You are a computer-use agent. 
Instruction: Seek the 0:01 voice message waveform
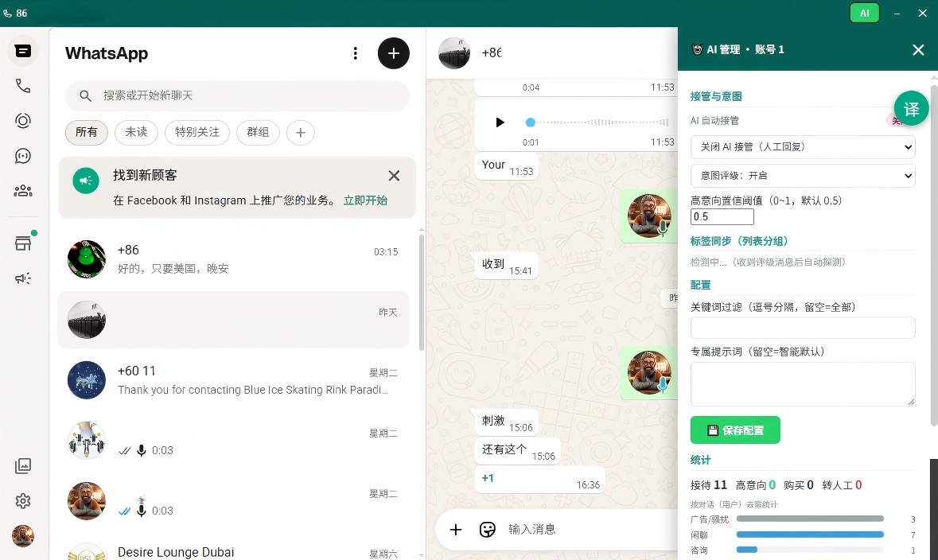click(598, 122)
